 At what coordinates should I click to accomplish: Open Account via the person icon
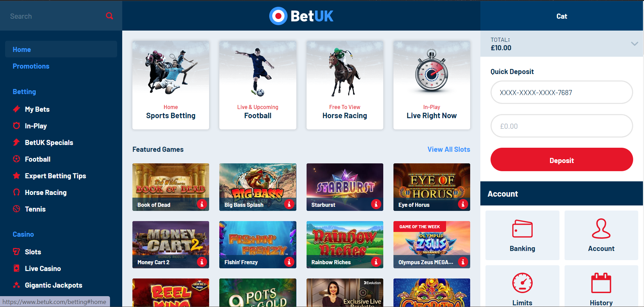point(601,229)
